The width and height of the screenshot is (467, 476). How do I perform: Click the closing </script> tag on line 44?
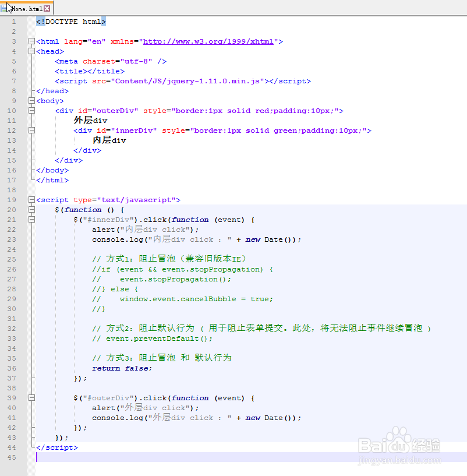coord(56,447)
